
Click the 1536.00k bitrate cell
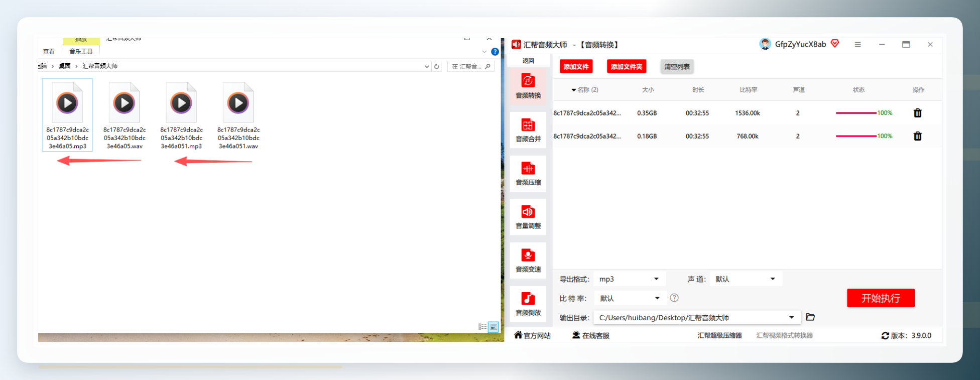tap(748, 113)
